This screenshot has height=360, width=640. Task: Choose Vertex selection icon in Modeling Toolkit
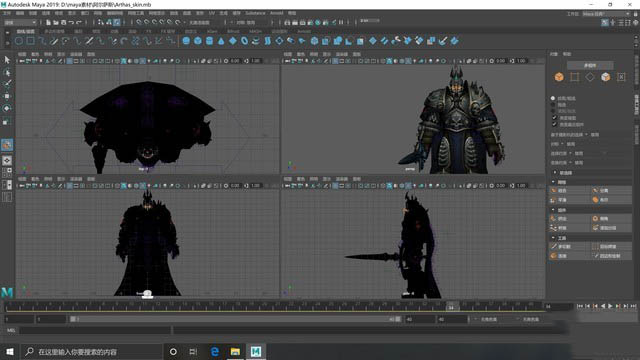pyautogui.click(x=575, y=77)
